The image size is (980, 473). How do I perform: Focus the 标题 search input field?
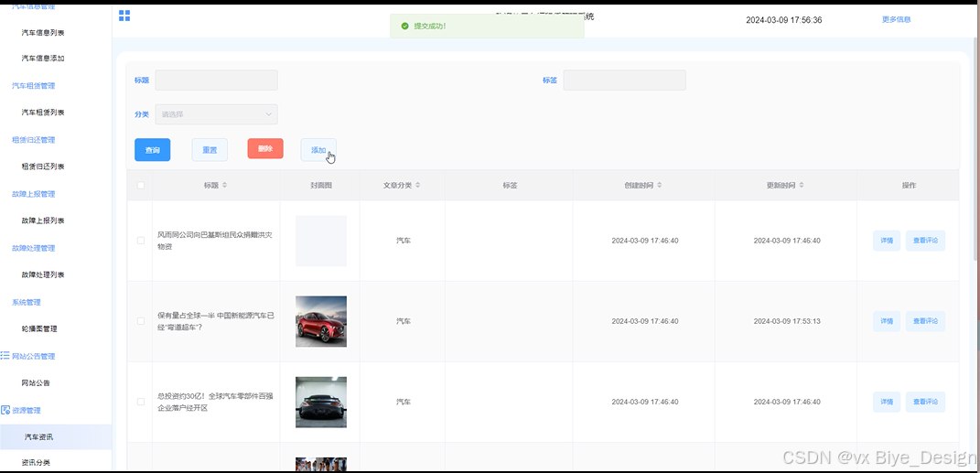point(216,80)
